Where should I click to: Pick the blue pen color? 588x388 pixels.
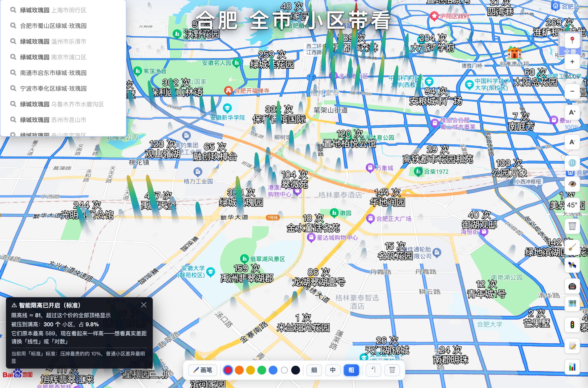click(x=273, y=370)
